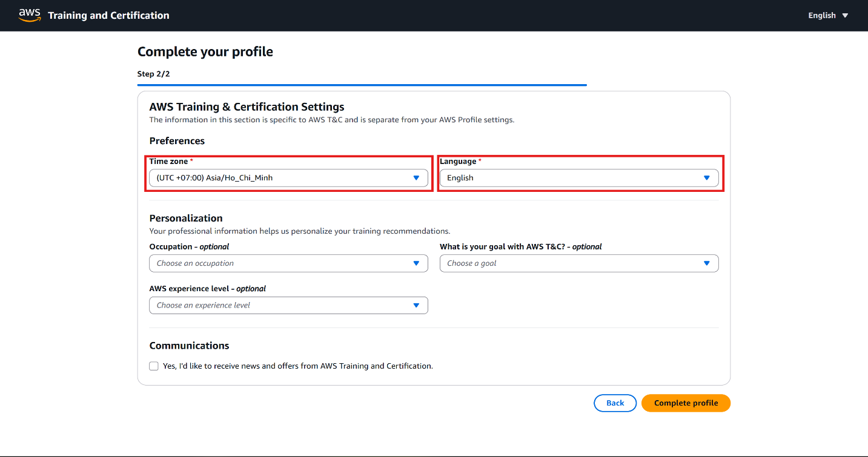The height and width of the screenshot is (457, 868).
Task: Click the "AWS experience level - optional" label
Action: [208, 289]
